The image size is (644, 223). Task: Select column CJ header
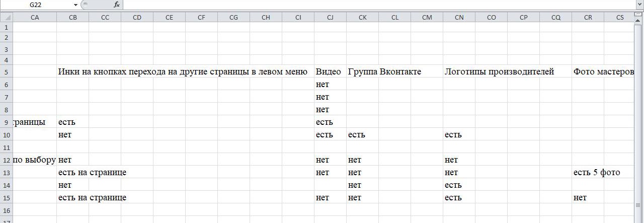click(330, 17)
